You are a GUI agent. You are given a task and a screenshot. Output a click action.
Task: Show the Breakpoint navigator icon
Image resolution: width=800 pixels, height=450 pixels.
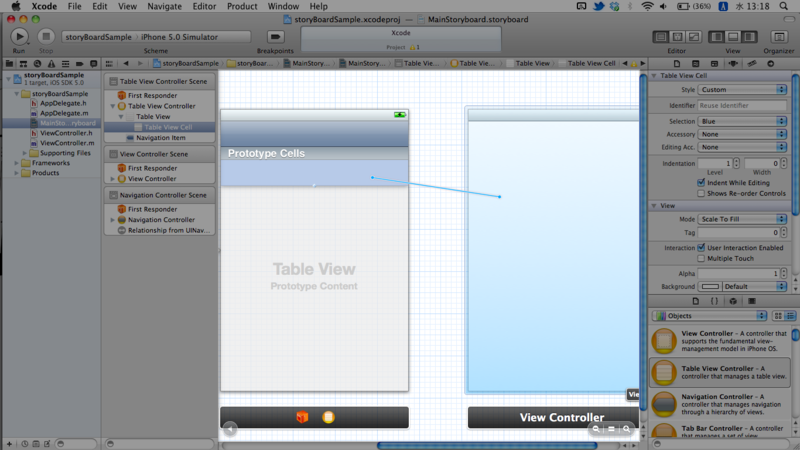tap(79, 64)
